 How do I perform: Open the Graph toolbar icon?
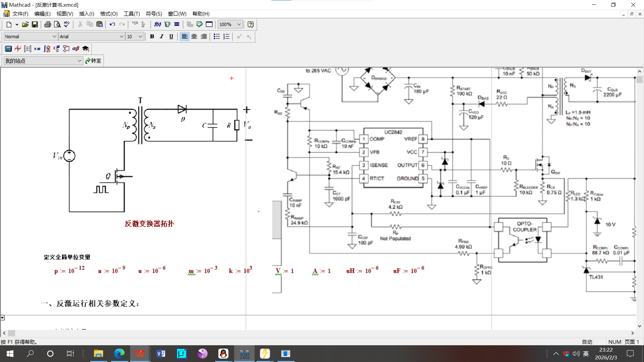point(18,49)
